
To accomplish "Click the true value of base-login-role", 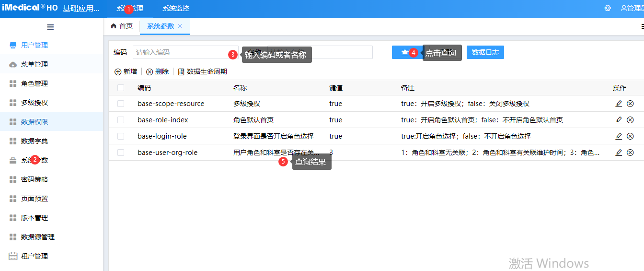I will point(336,136).
